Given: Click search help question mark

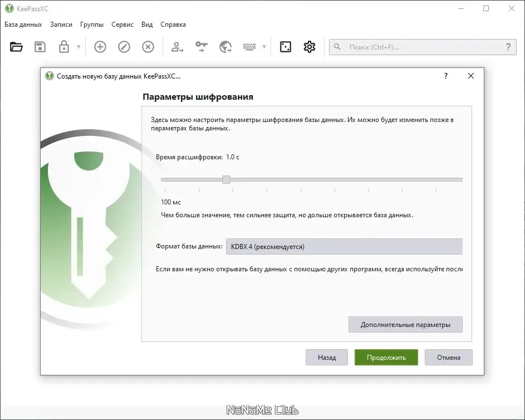Looking at the screenshot, I should pos(508,47).
